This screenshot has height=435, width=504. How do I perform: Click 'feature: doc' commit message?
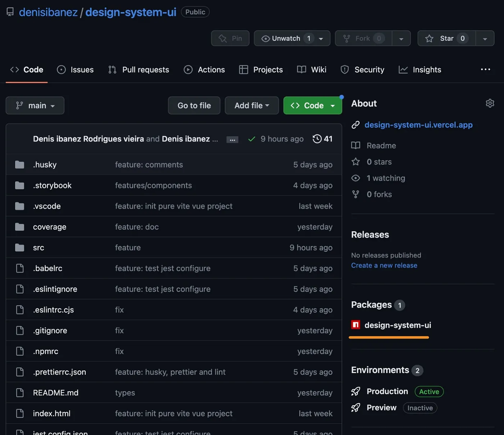pos(137,227)
